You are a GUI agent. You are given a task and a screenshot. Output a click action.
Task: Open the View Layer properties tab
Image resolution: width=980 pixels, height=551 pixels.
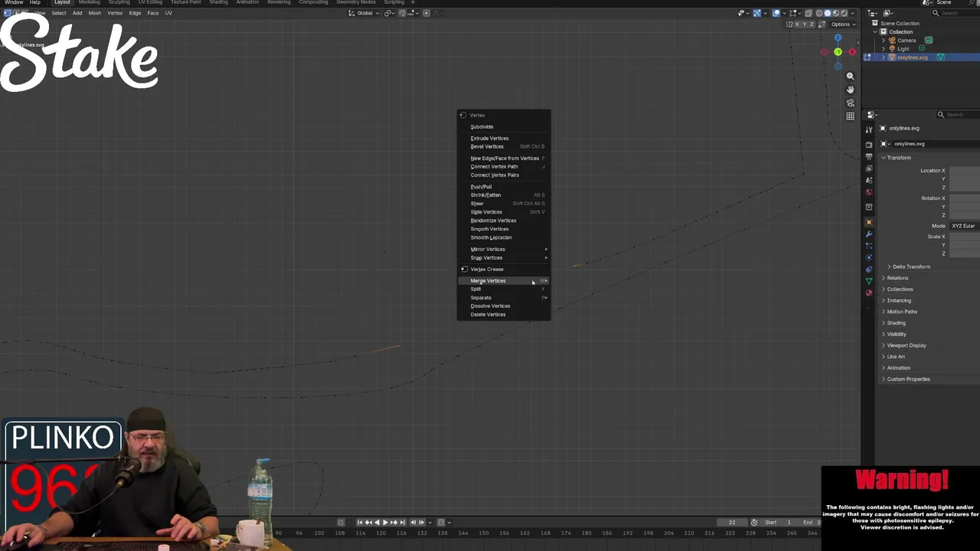869,168
